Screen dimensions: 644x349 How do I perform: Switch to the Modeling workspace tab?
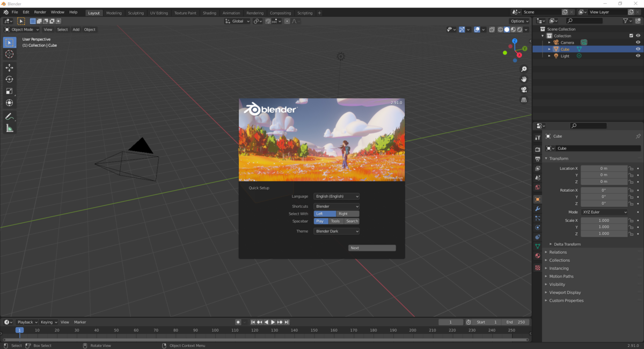114,13
